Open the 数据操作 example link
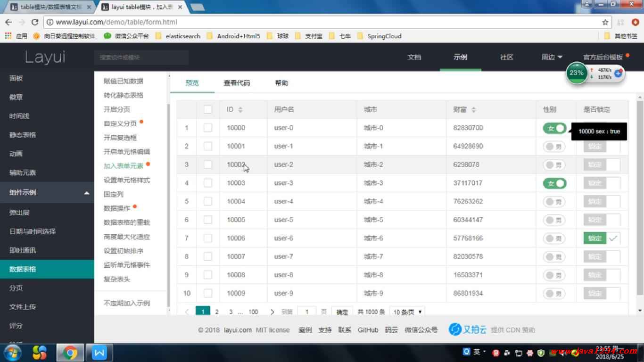 click(117, 208)
